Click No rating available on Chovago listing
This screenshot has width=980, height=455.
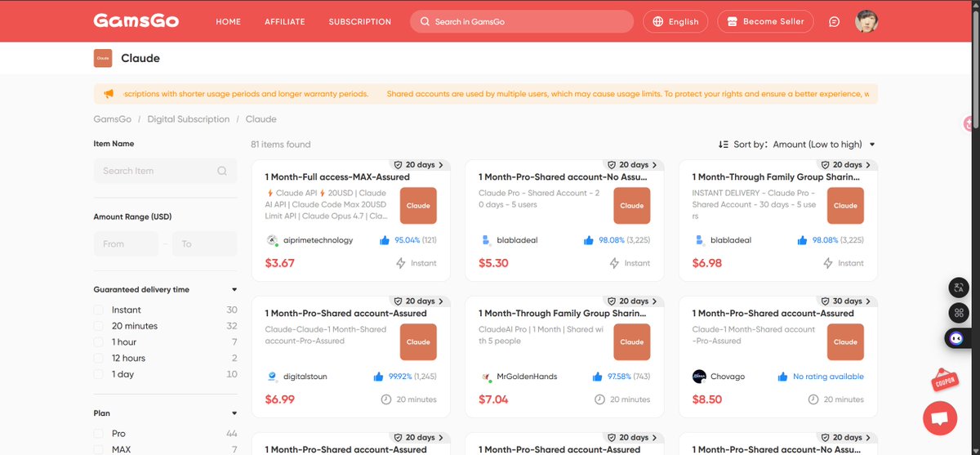click(828, 377)
